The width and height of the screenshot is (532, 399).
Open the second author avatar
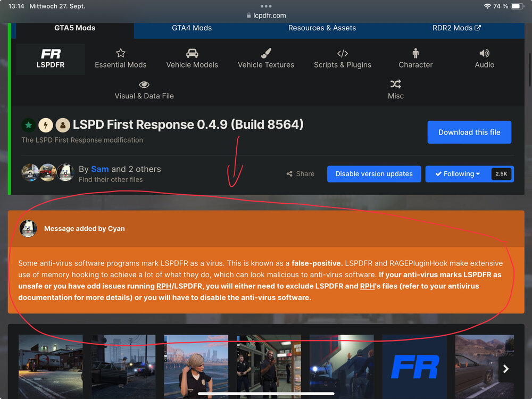[x=47, y=172]
